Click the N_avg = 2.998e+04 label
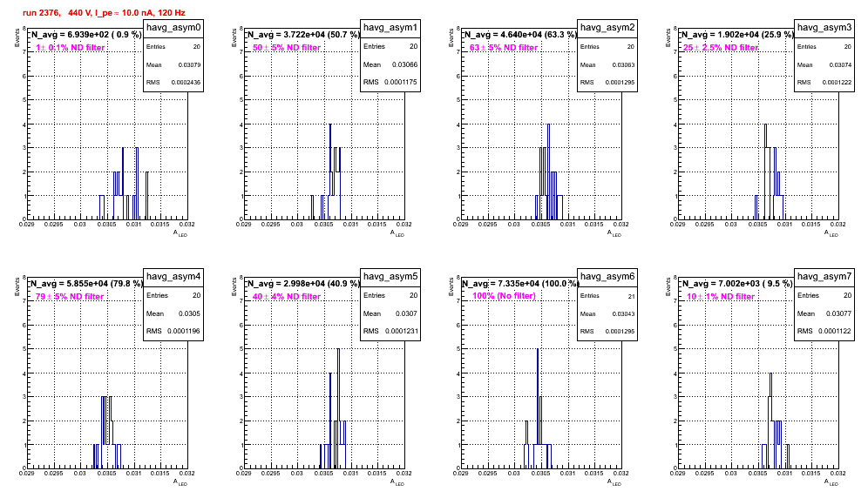 pyautogui.click(x=302, y=283)
